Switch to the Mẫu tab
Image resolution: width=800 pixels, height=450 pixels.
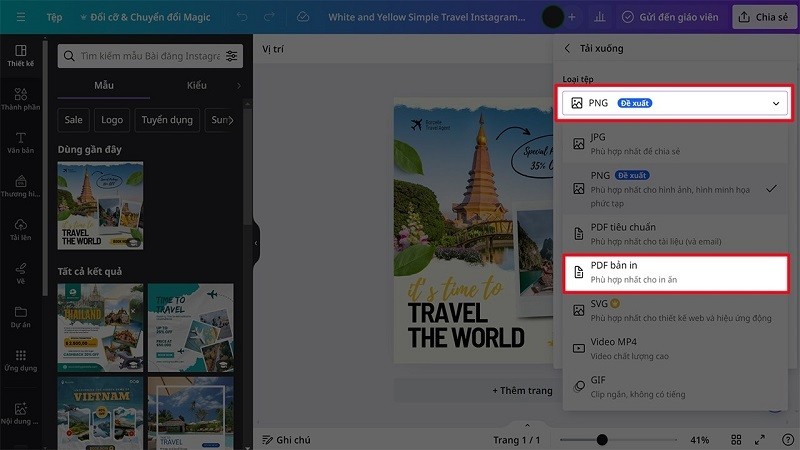104,86
